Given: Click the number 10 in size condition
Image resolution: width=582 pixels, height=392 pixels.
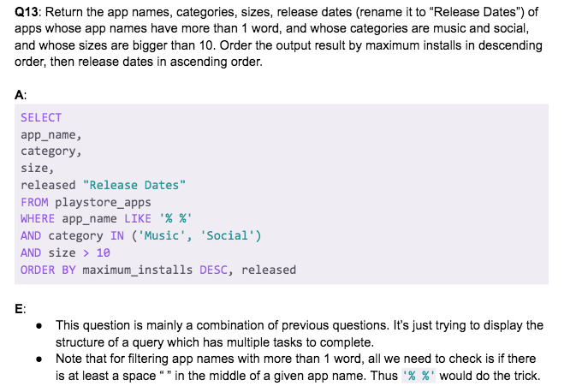Looking at the screenshot, I should tap(104, 252).
